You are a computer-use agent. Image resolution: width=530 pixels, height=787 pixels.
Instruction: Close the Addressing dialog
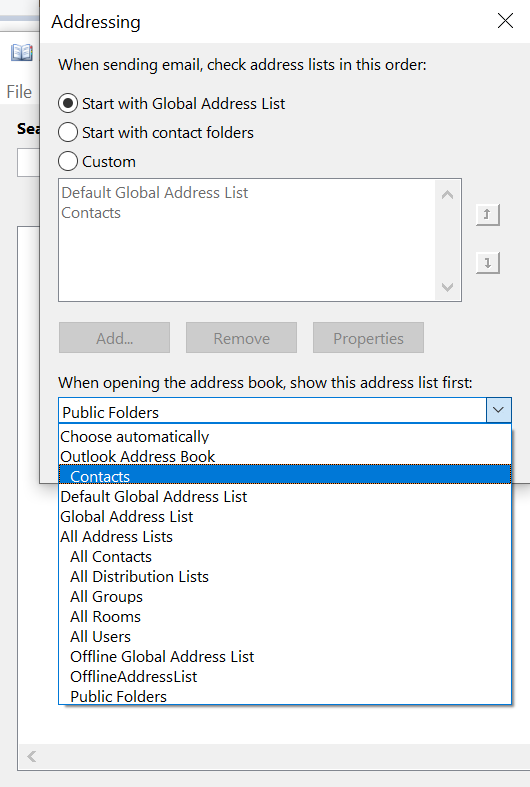(x=505, y=21)
